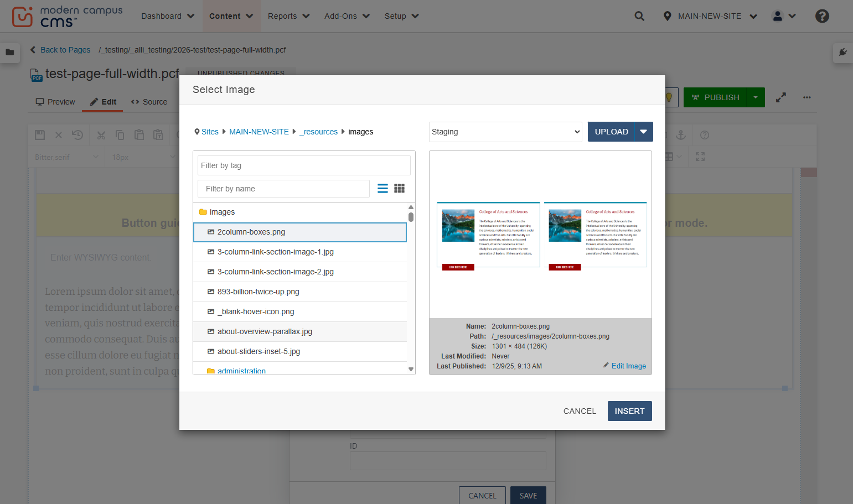Open the Add-Ons menu

click(x=347, y=16)
